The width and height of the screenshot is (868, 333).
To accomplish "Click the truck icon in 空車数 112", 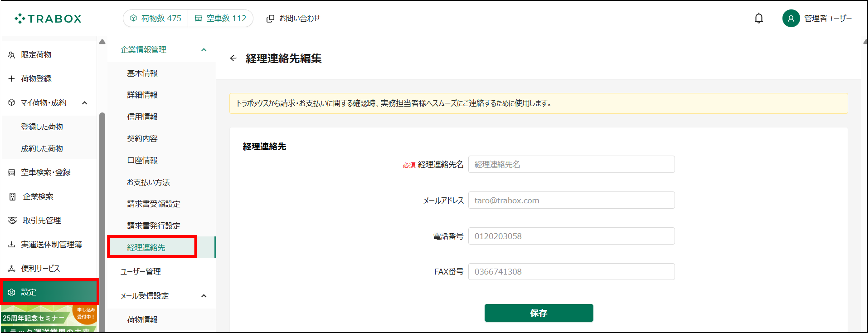I will [198, 18].
